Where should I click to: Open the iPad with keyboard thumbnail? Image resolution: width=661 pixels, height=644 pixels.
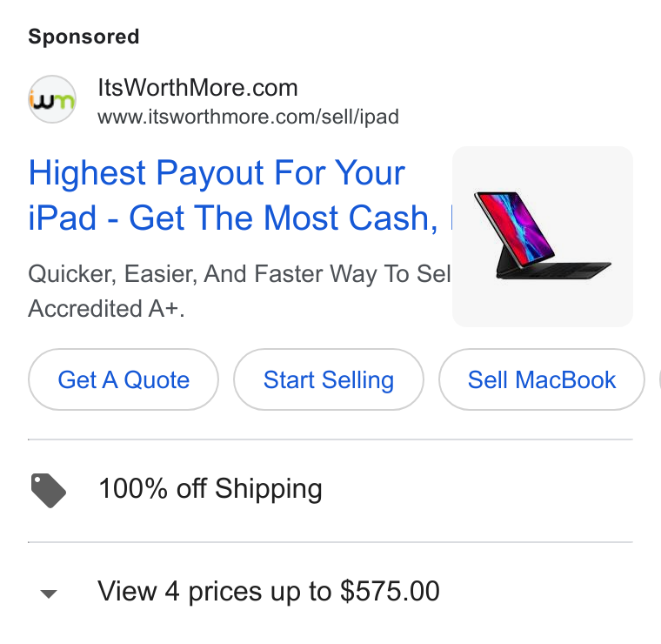tap(543, 237)
